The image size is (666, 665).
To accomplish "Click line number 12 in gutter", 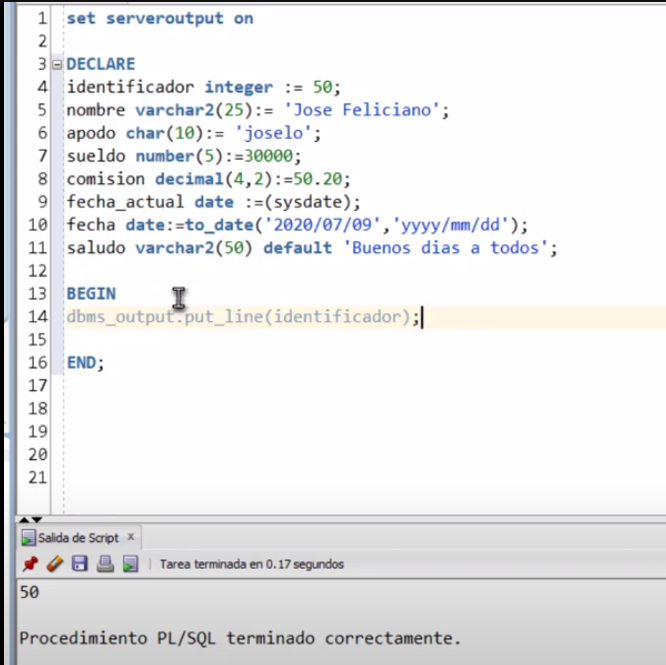I will tap(38, 271).
